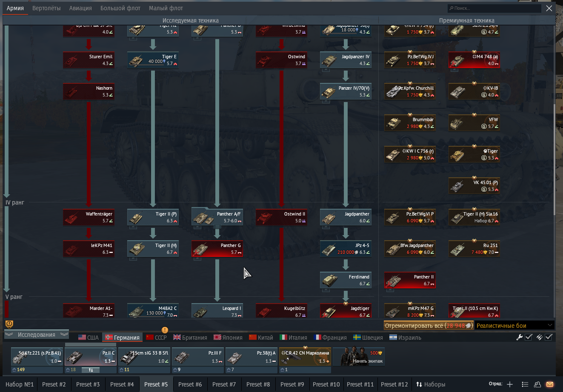
Task: Switch to the Авиация tab
Action: pyautogui.click(x=80, y=8)
